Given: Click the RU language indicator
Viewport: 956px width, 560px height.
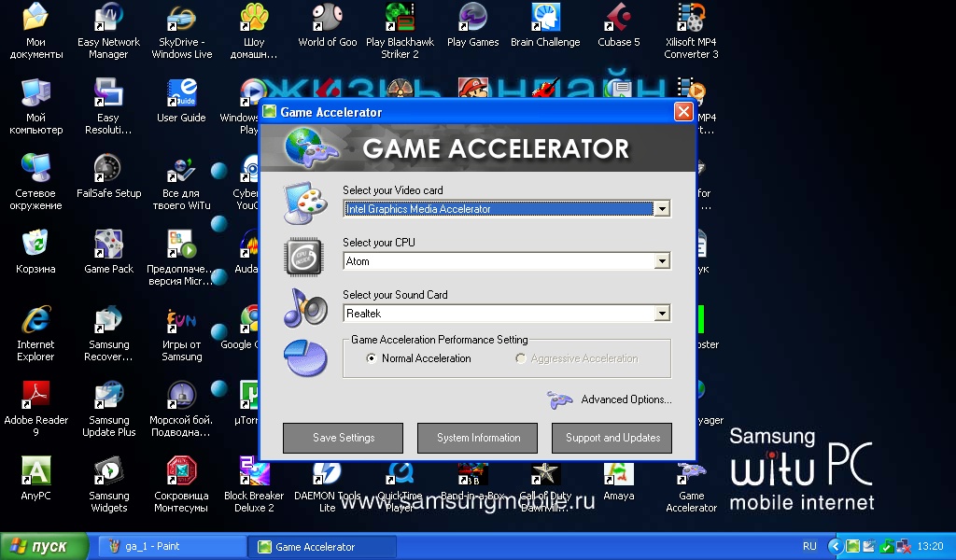Looking at the screenshot, I should click(x=809, y=547).
